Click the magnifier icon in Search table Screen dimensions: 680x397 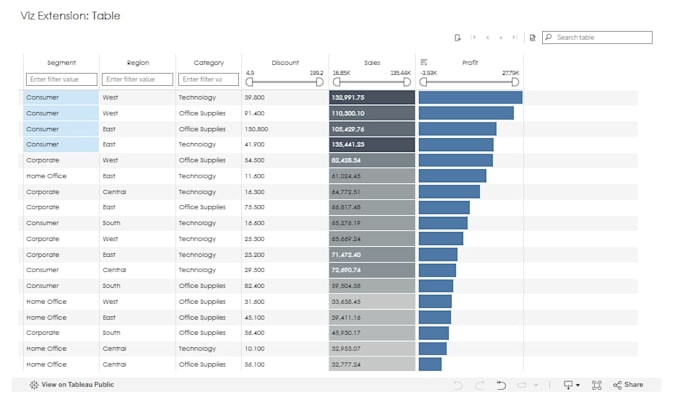click(x=549, y=37)
